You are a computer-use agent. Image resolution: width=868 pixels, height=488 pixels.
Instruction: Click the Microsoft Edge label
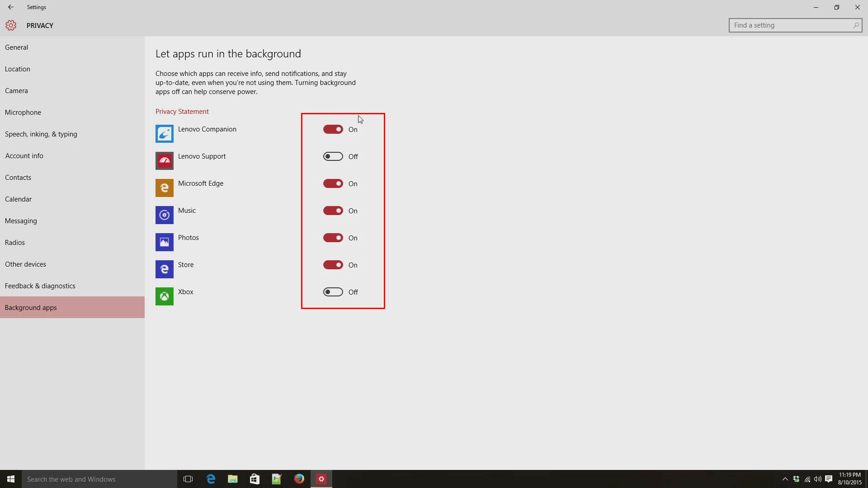tap(201, 183)
